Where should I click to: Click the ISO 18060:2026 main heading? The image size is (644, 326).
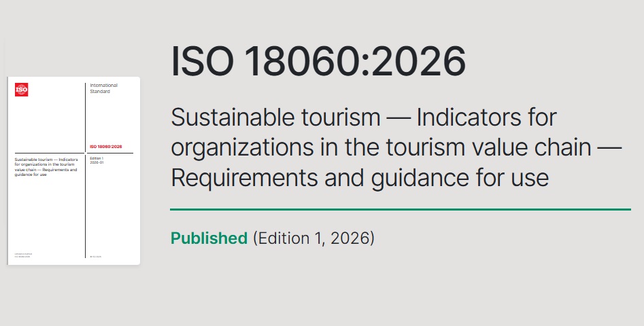[318, 62]
